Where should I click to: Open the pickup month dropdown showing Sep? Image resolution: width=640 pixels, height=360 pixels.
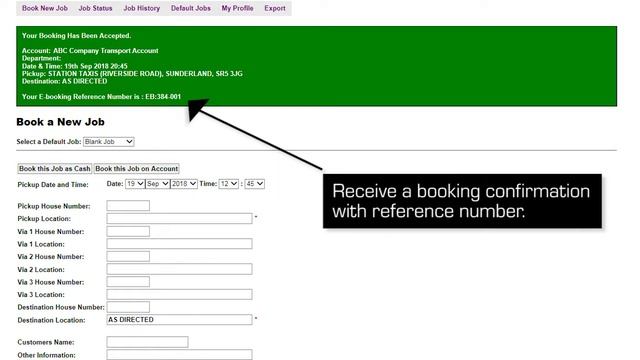[158, 184]
